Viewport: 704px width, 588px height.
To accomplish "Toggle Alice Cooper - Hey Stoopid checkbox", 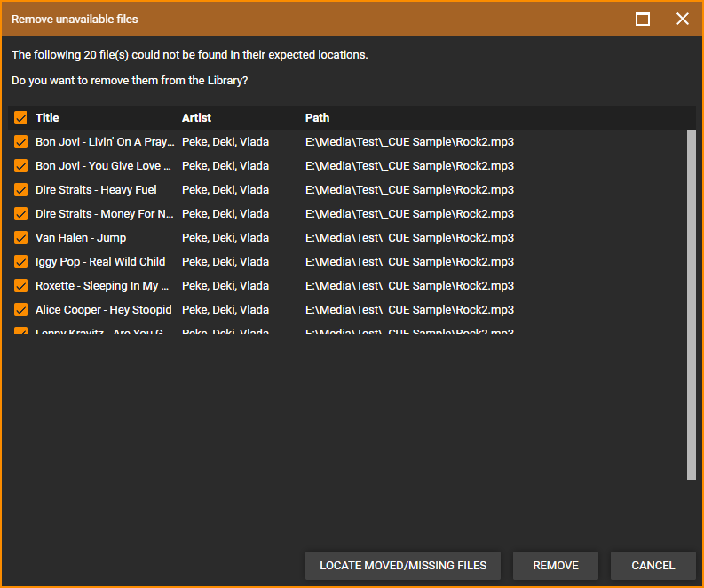I will [x=20, y=310].
